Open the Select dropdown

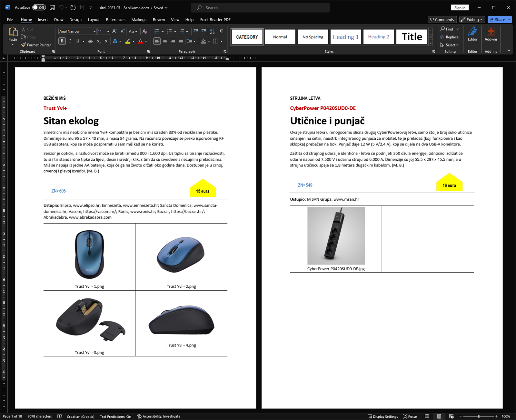[x=449, y=45]
